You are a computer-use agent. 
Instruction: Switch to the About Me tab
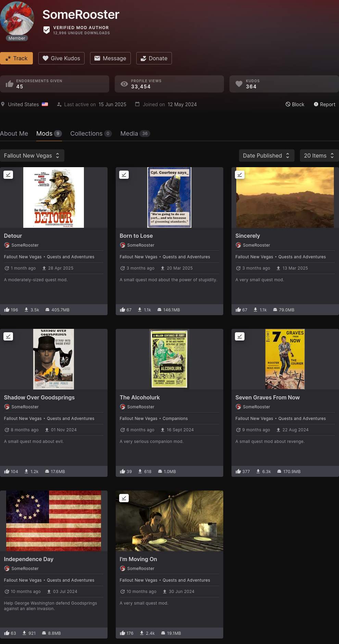click(14, 134)
